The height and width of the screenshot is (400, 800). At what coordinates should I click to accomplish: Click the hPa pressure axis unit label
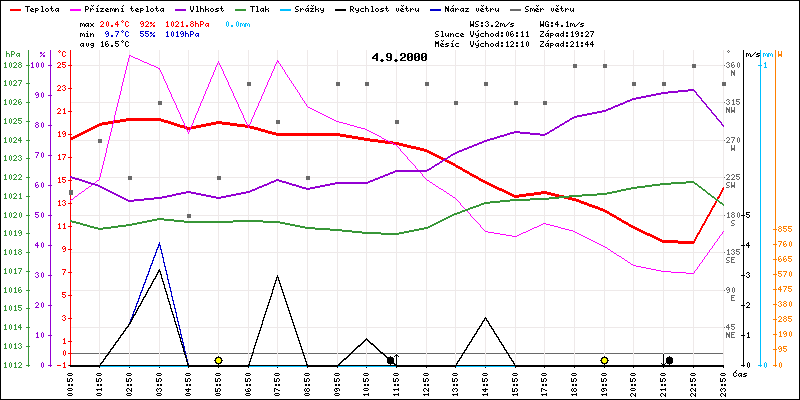[12, 53]
